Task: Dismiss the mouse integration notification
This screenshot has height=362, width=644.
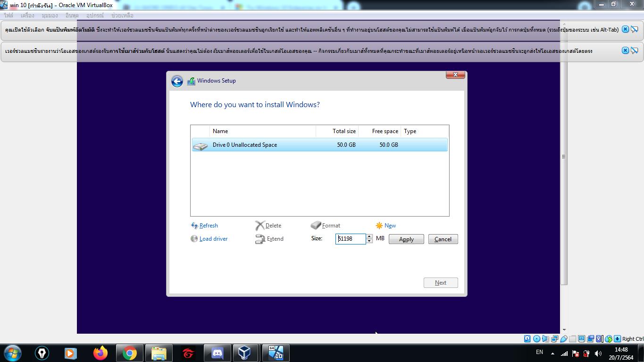Action: (625, 50)
